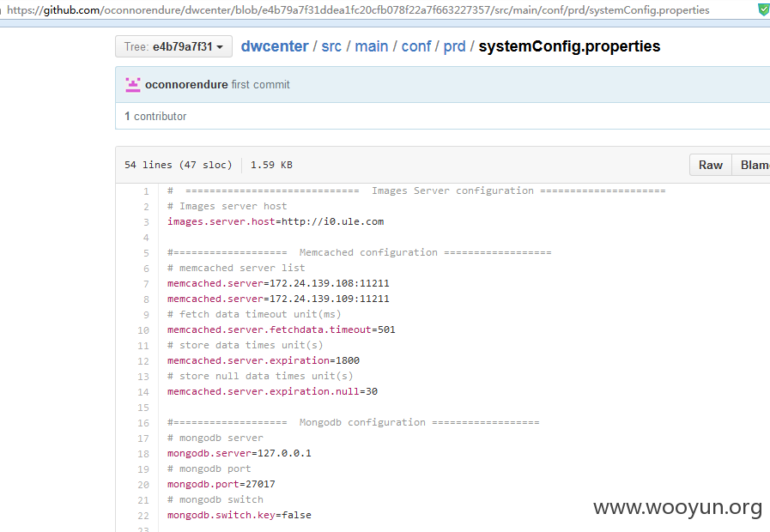This screenshot has height=532, width=770.
Task: Click the '1 contributor' text
Action: pyautogui.click(x=155, y=117)
